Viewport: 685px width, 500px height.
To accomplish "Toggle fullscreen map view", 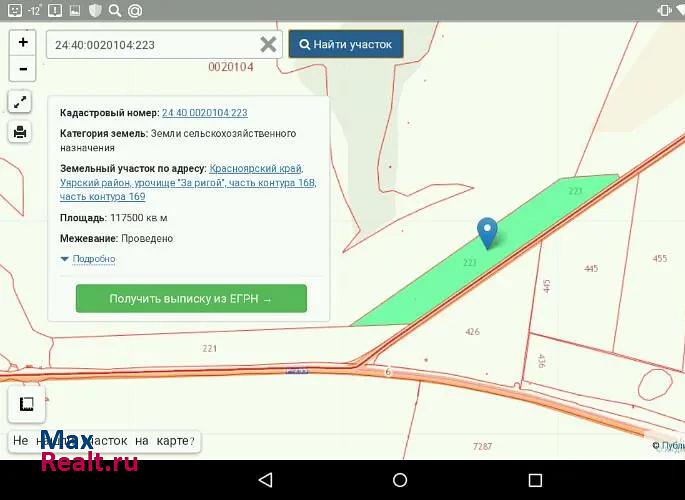I will (x=21, y=102).
